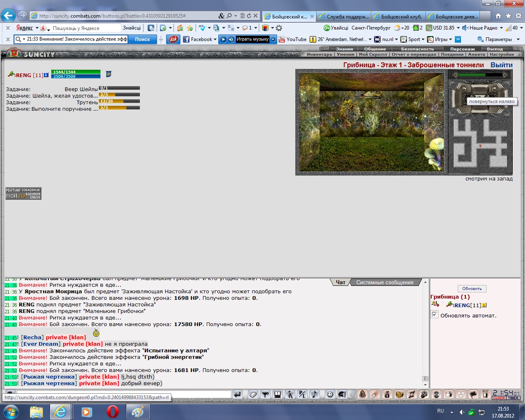Click the YouTube toolbar link
This screenshot has height=420, width=525.
point(292,39)
